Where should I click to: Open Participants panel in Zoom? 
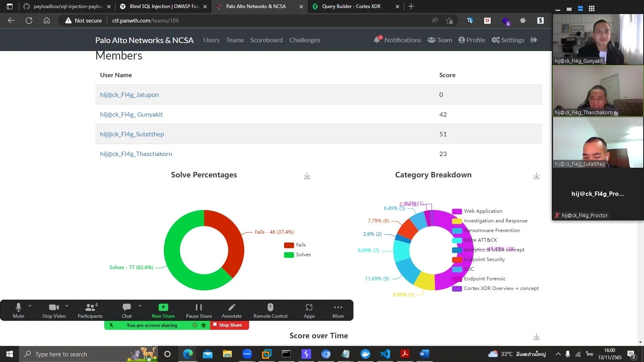tap(90, 311)
